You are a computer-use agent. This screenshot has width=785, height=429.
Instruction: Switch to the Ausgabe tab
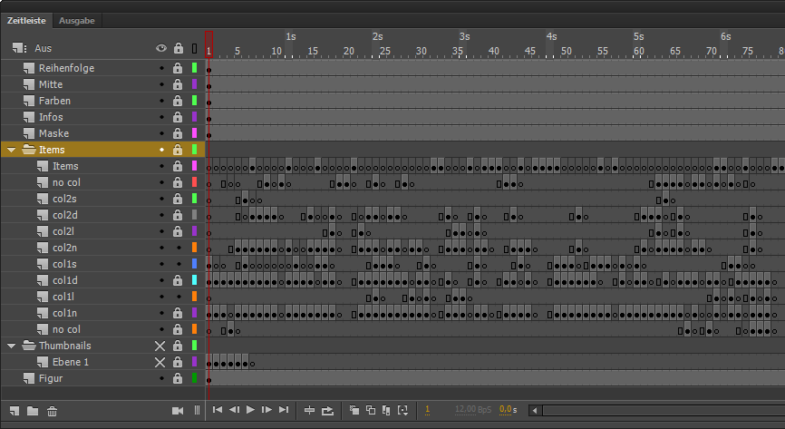coord(76,20)
